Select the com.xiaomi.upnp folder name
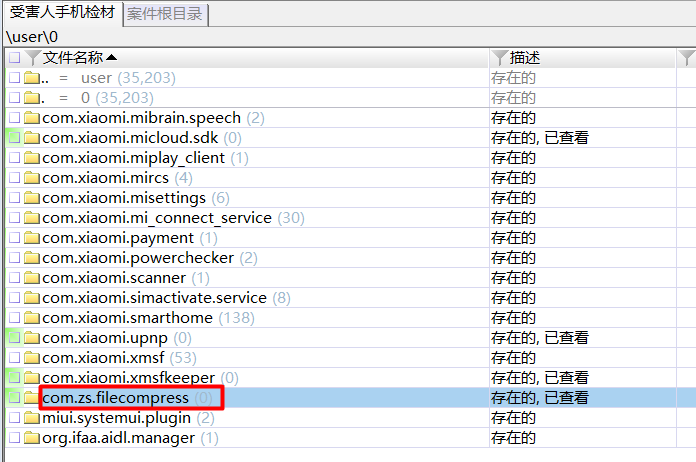Image resolution: width=696 pixels, height=462 pixels. [x=105, y=338]
